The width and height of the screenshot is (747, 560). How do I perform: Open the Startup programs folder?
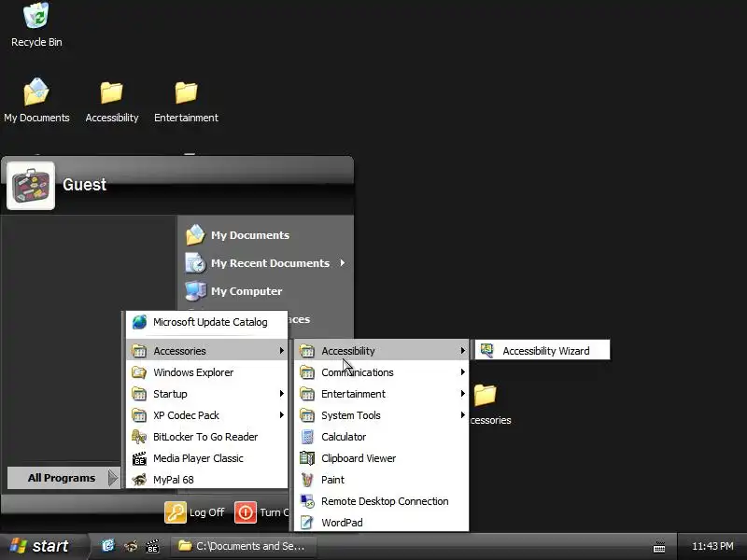[206, 394]
